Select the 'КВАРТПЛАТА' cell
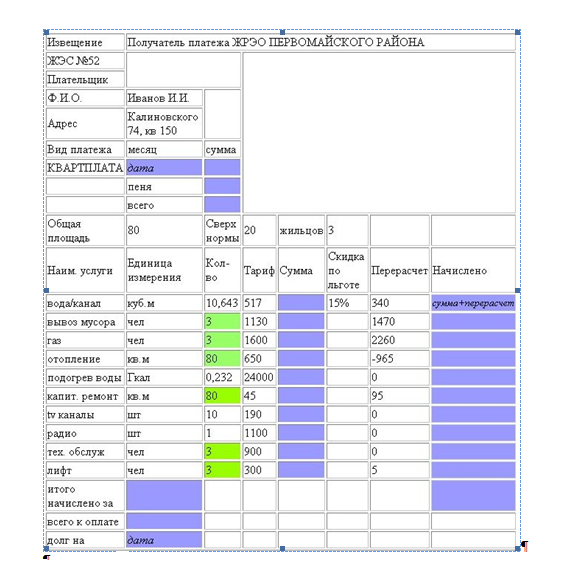 click(x=85, y=167)
